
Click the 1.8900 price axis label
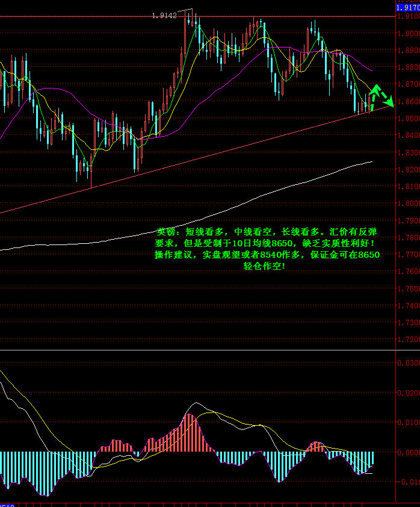(409, 51)
